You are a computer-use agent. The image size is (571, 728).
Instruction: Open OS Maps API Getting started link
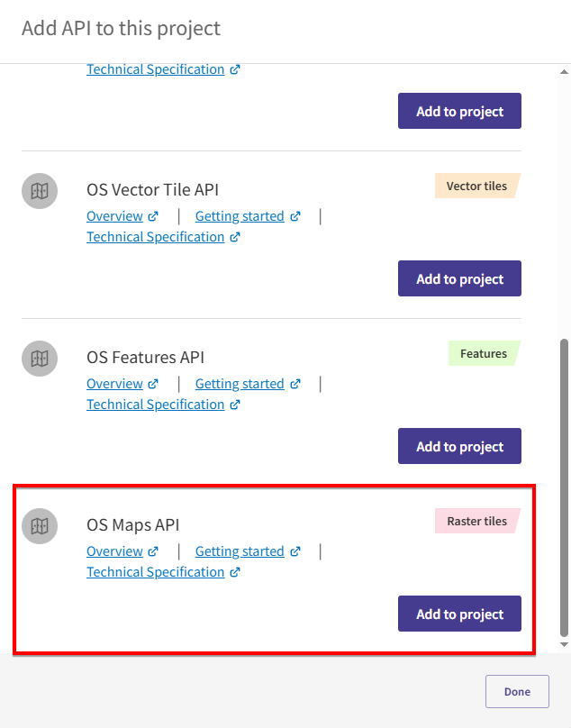pos(240,551)
